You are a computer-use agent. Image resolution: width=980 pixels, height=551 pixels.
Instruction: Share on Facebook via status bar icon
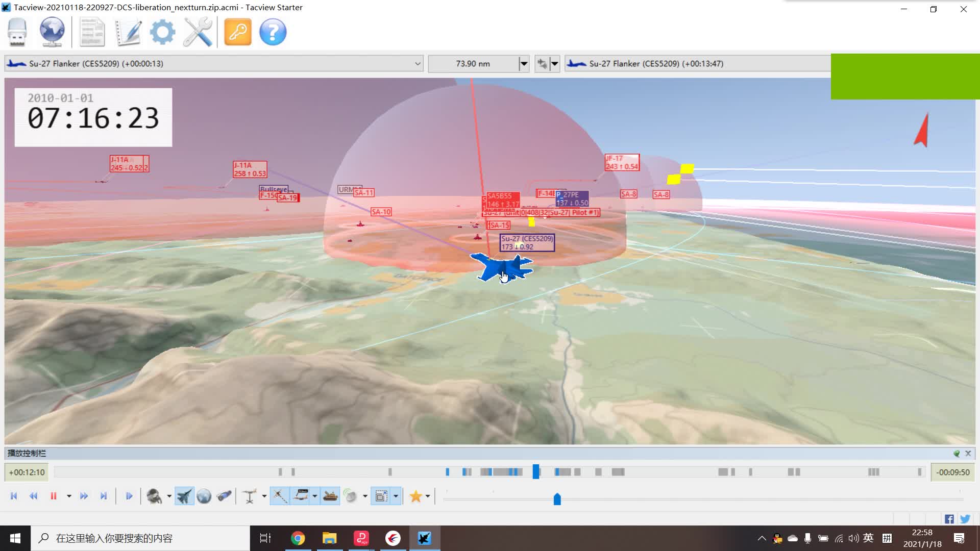(949, 519)
